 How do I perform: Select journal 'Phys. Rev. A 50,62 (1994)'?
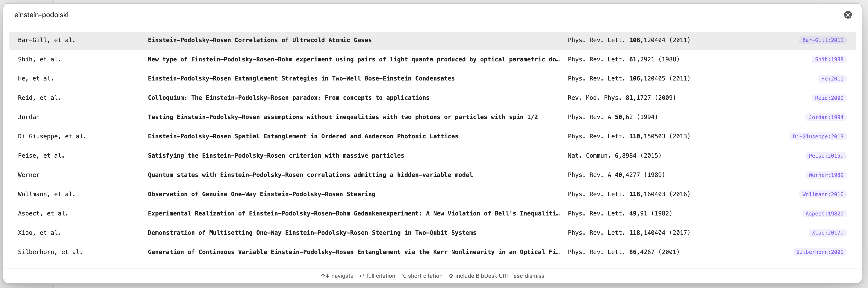coord(613,117)
